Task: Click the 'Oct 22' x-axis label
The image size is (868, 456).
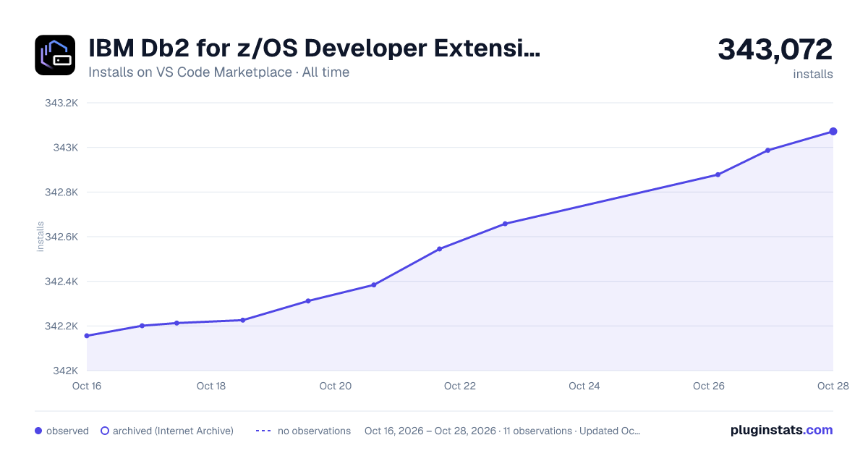Action: click(460, 386)
